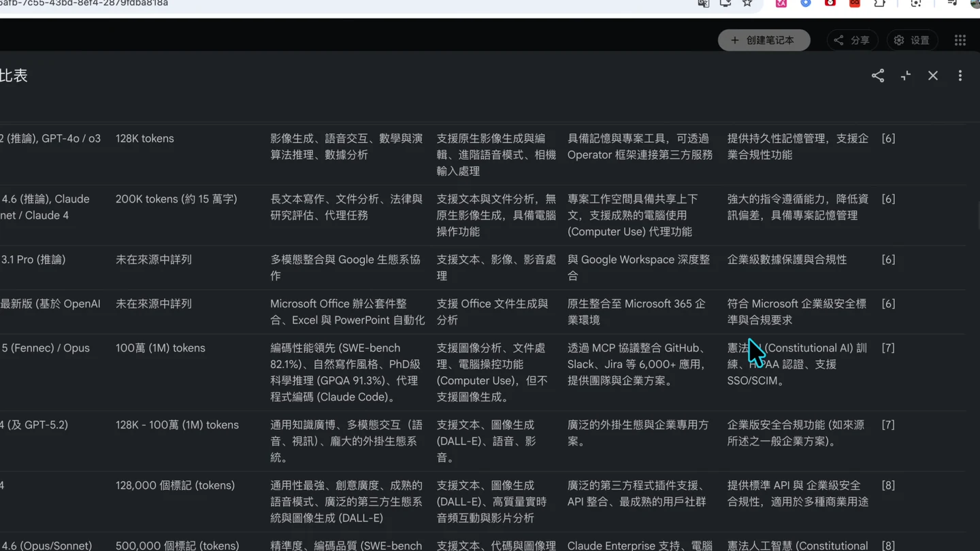The image size is (980, 551).
Task: Click the media control playlist icon in browser
Action: pos(952,3)
